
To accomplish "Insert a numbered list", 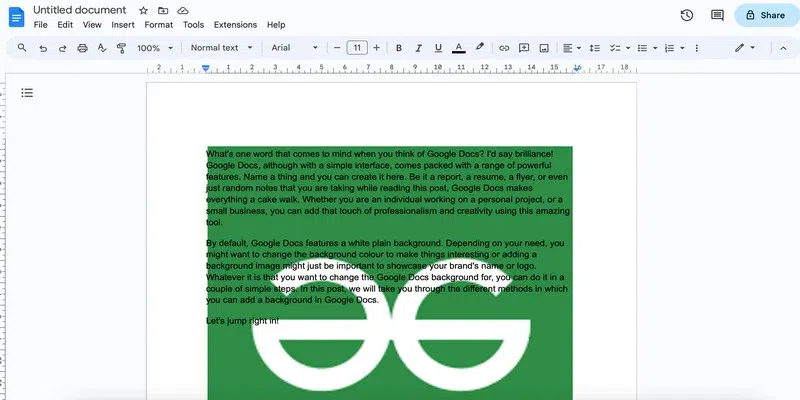I will click(669, 48).
